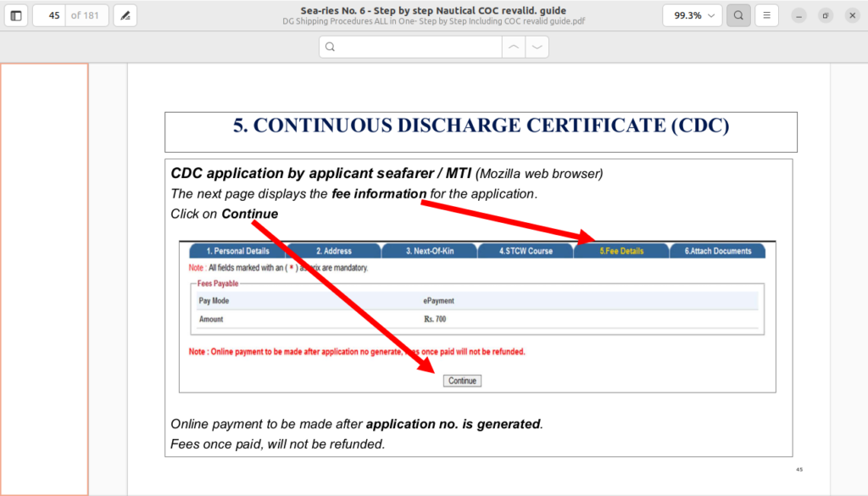Select the 5.Fee Details tab
The image size is (868, 496).
pos(621,251)
